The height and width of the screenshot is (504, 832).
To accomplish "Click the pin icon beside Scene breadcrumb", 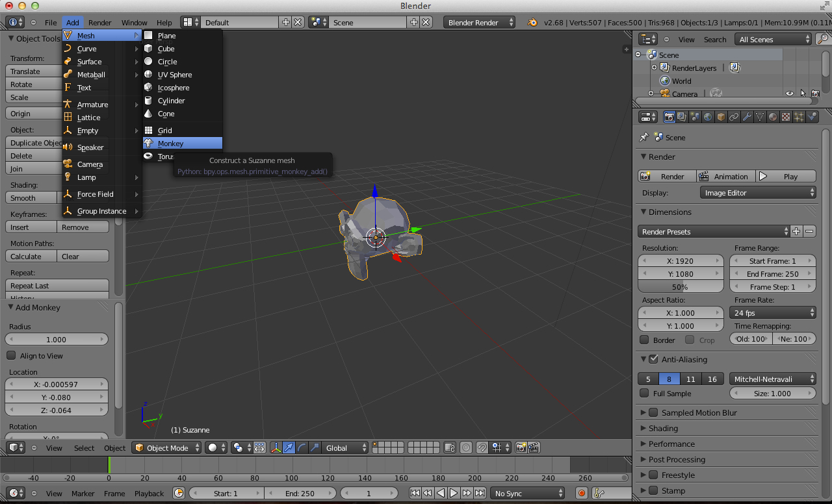I will click(x=644, y=137).
